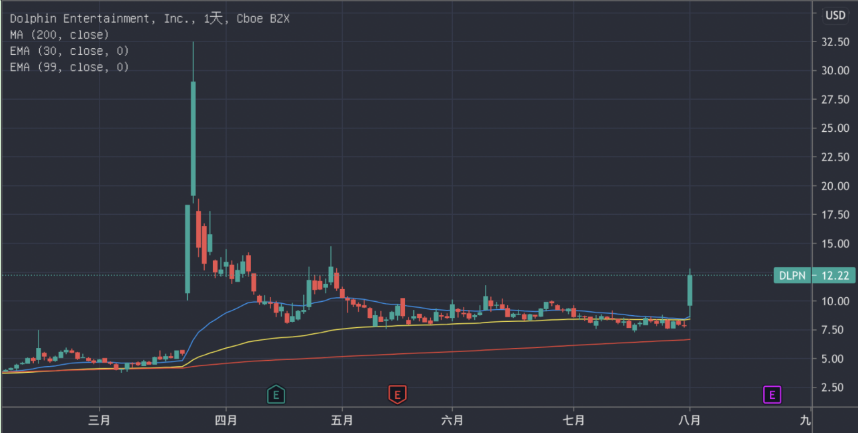858x433 pixels.
Task: Click the 27.50 price axis label
Action: [835, 99]
